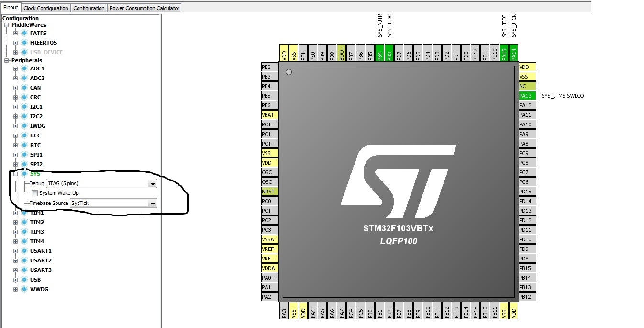Collapse the Peripherals tree node

pyautogui.click(x=6, y=60)
